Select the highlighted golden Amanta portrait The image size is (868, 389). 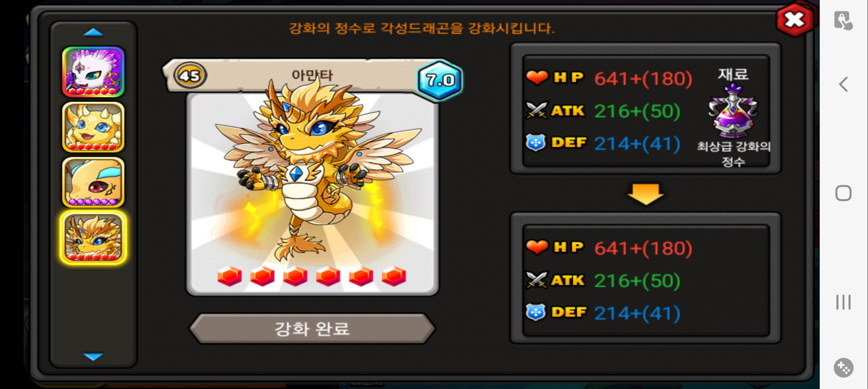pos(93,237)
